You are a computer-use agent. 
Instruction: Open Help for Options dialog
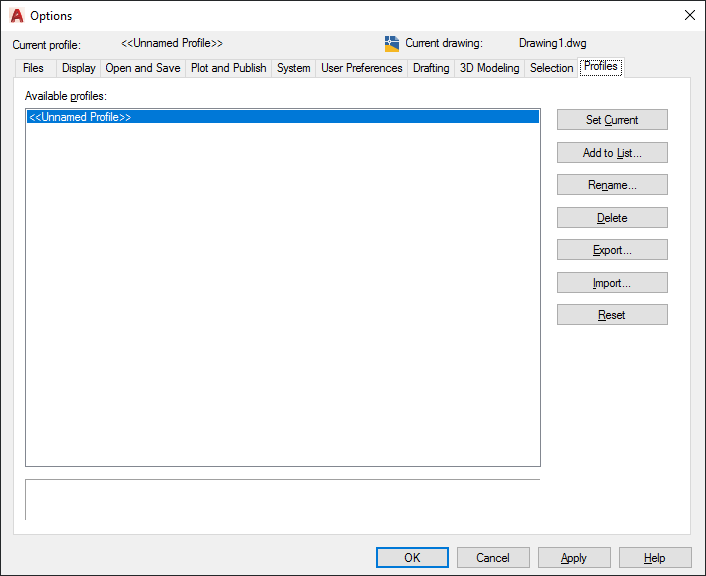[655, 558]
